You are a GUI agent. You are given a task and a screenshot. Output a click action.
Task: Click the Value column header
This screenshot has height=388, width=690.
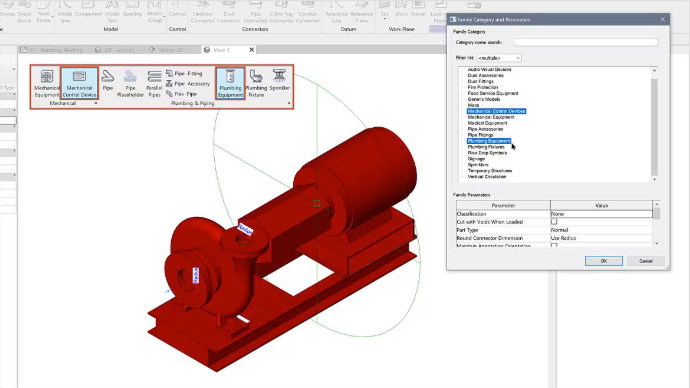click(x=601, y=205)
